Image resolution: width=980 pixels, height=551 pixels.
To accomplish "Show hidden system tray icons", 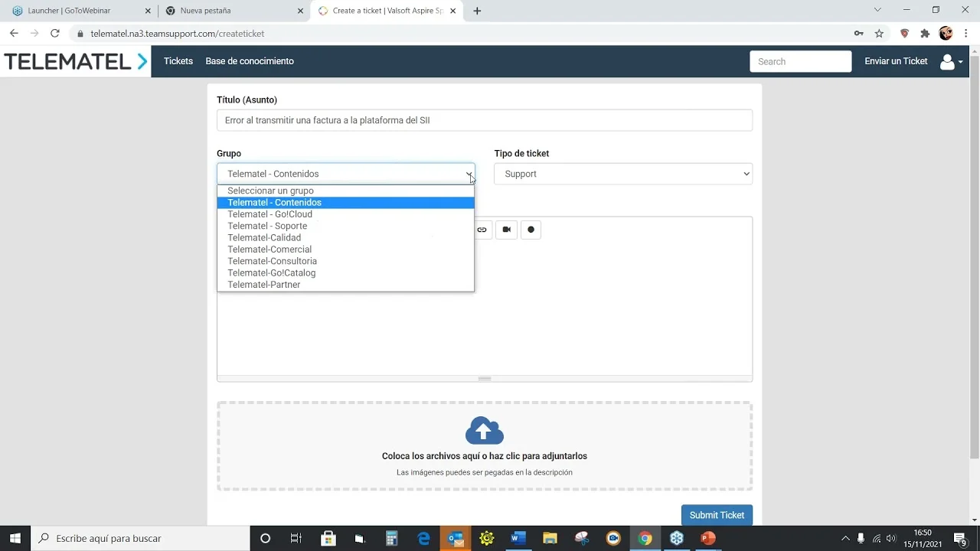I will point(845,538).
